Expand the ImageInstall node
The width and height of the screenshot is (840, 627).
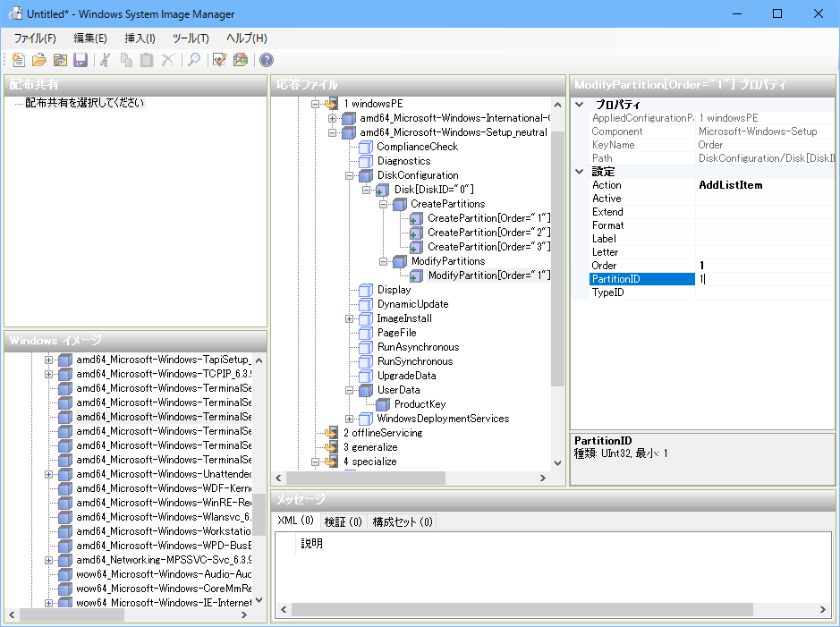(x=349, y=318)
